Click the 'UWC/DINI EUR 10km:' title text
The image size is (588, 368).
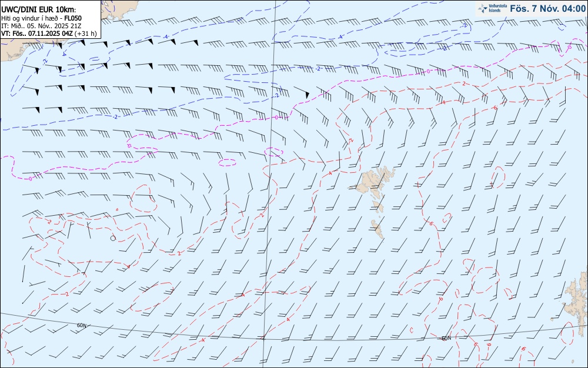click(x=39, y=10)
